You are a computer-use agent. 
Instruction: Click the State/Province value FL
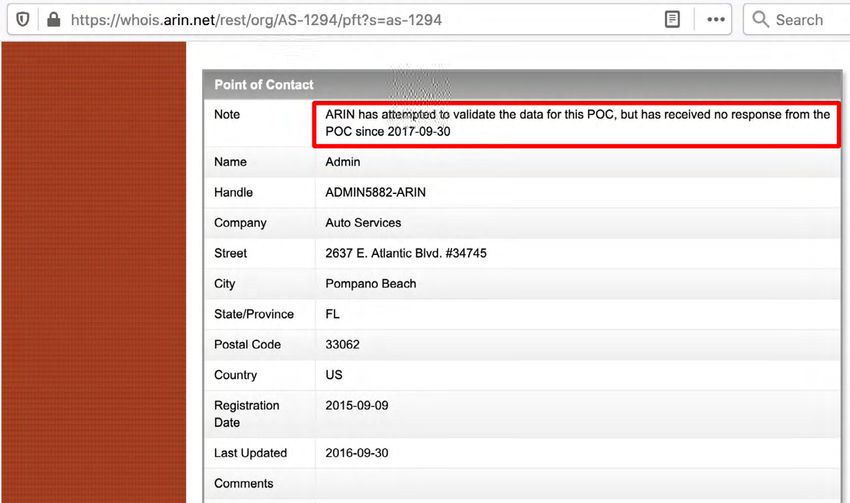332,314
